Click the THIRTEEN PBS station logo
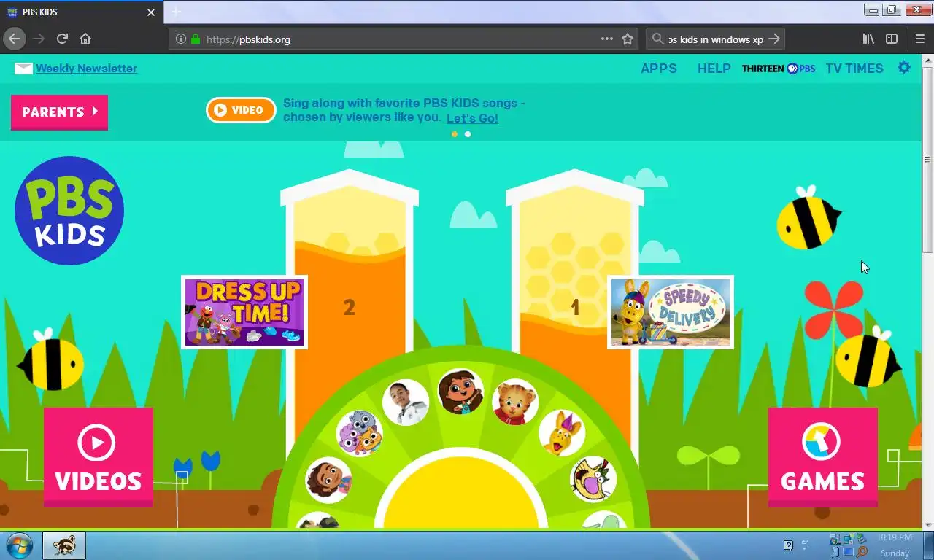The width and height of the screenshot is (934, 560). (779, 69)
